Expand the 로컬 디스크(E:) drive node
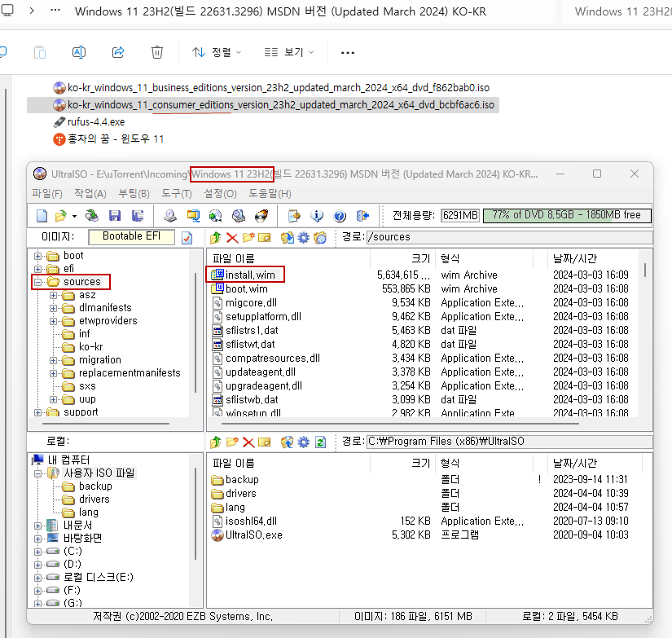 click(x=38, y=578)
